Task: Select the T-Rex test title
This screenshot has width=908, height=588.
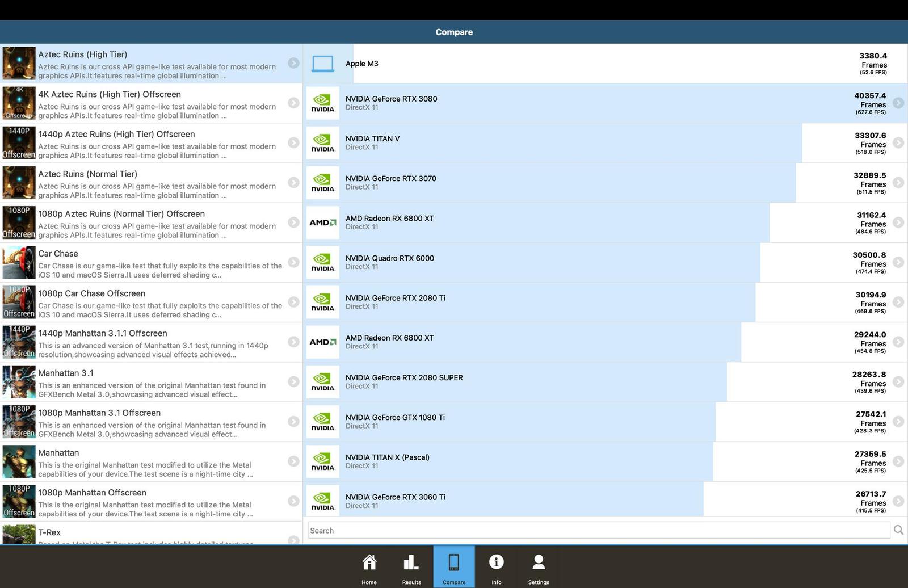Action: [x=49, y=532]
